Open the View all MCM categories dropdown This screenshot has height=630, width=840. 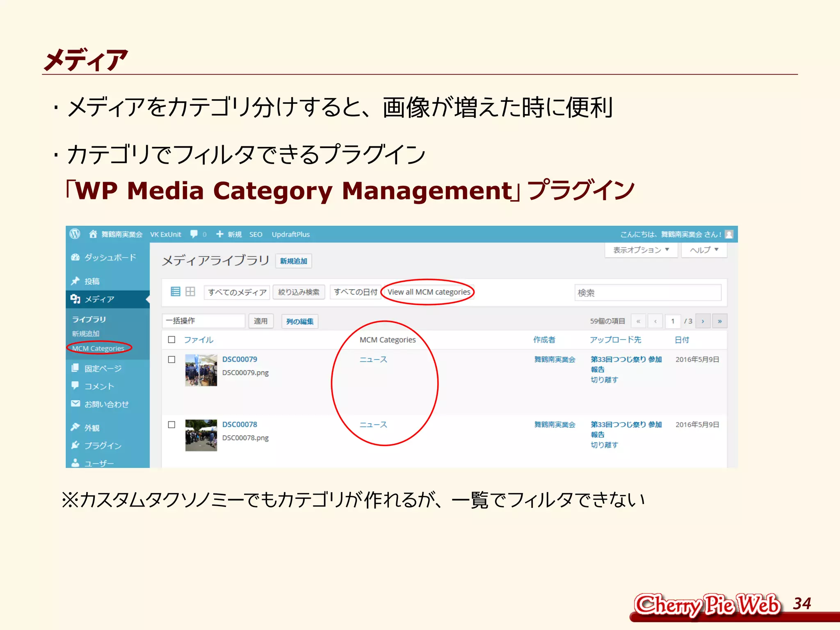click(429, 292)
